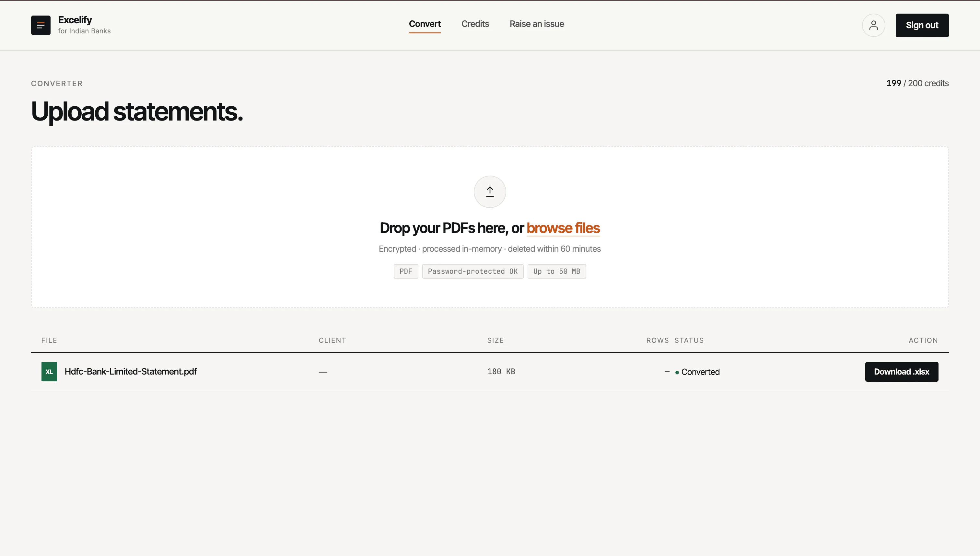Click the SIZE column header
This screenshot has width=980, height=556.
495,340
